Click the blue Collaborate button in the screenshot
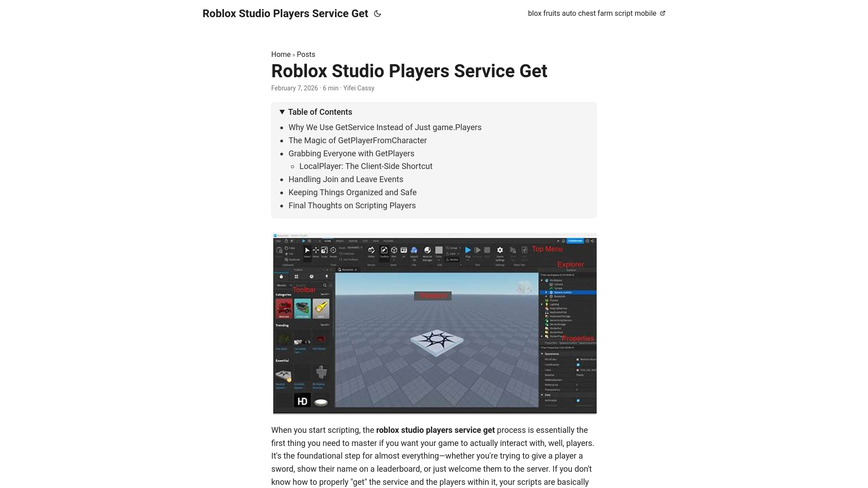The height and width of the screenshot is (488, 868). click(575, 241)
